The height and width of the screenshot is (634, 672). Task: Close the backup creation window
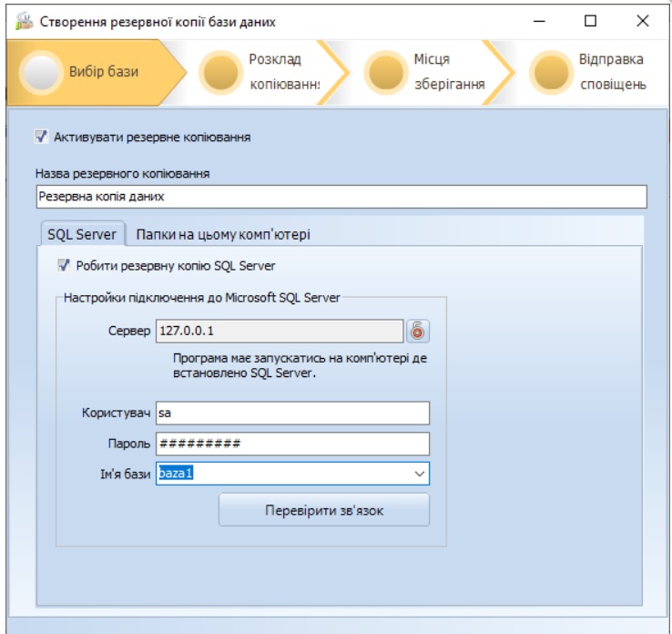pos(643,21)
